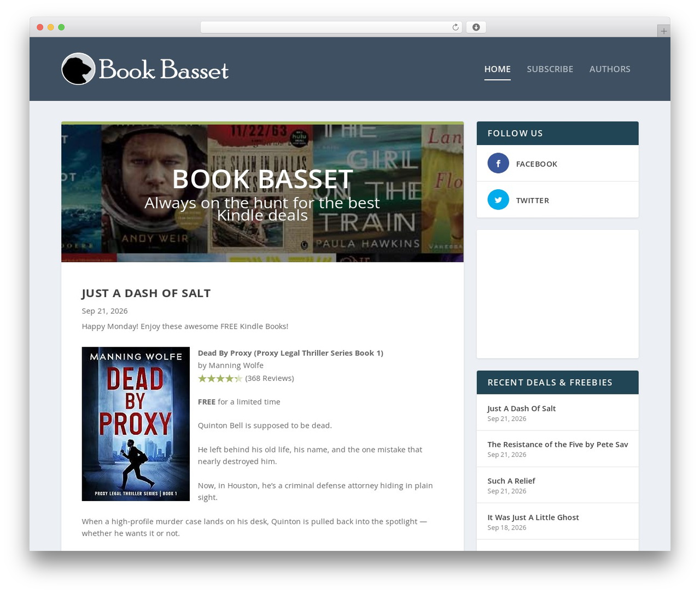Open recent deal Such A Relief

pos(511,481)
